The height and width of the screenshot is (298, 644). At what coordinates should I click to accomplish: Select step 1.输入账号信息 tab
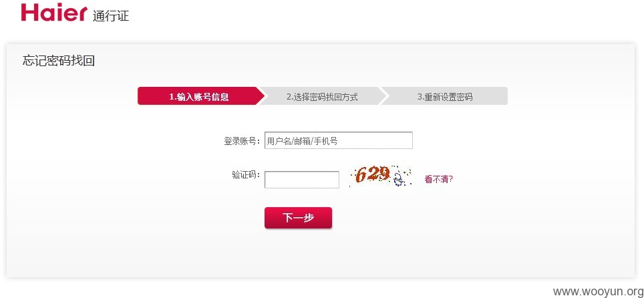pyautogui.click(x=199, y=97)
